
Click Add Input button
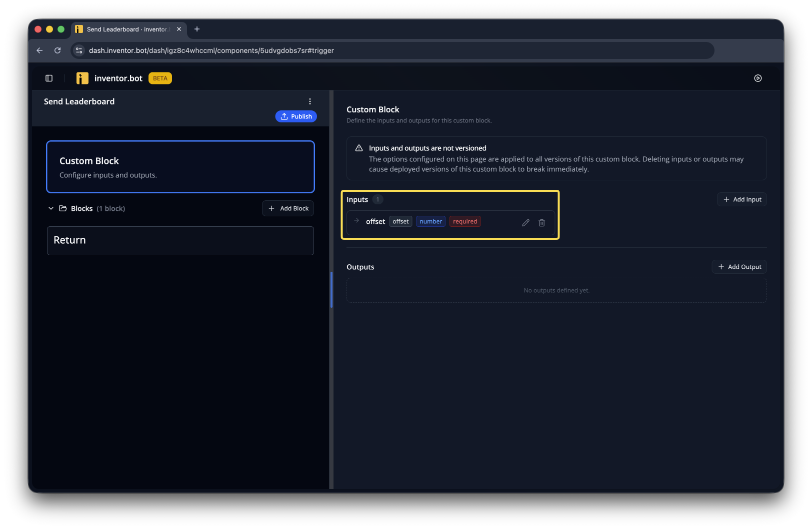point(742,199)
